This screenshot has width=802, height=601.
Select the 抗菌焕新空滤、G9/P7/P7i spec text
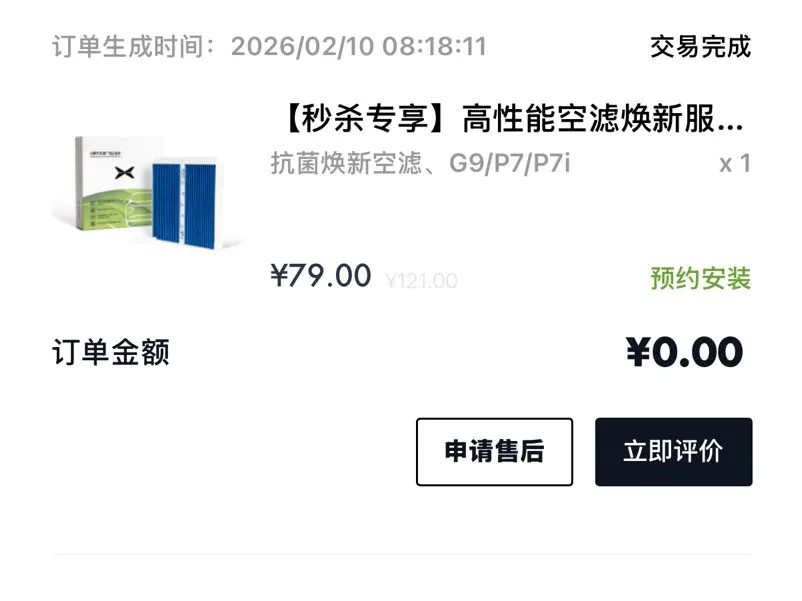[x=420, y=163]
